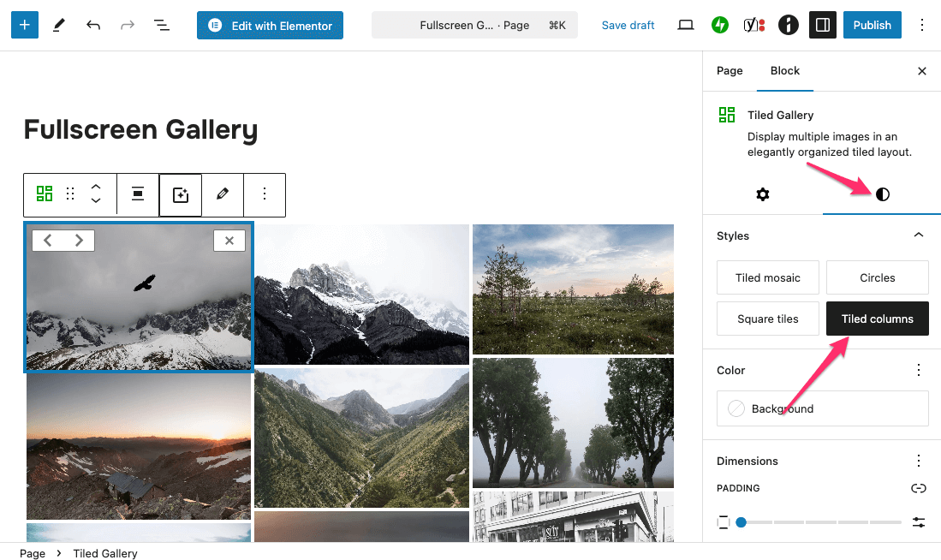Click the undo arrow icon
Screen dimensions: 941x560
point(93,25)
